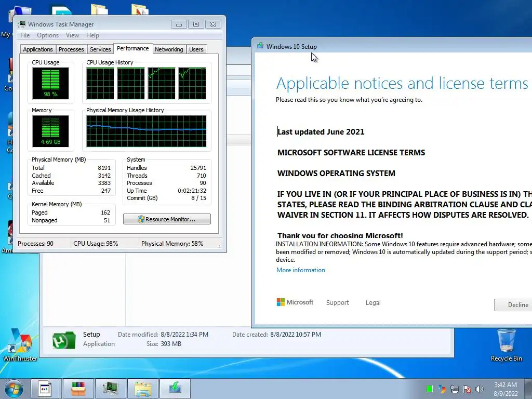Click the colorful shield tray icon
This screenshot has height=399, width=532.
coord(442,389)
